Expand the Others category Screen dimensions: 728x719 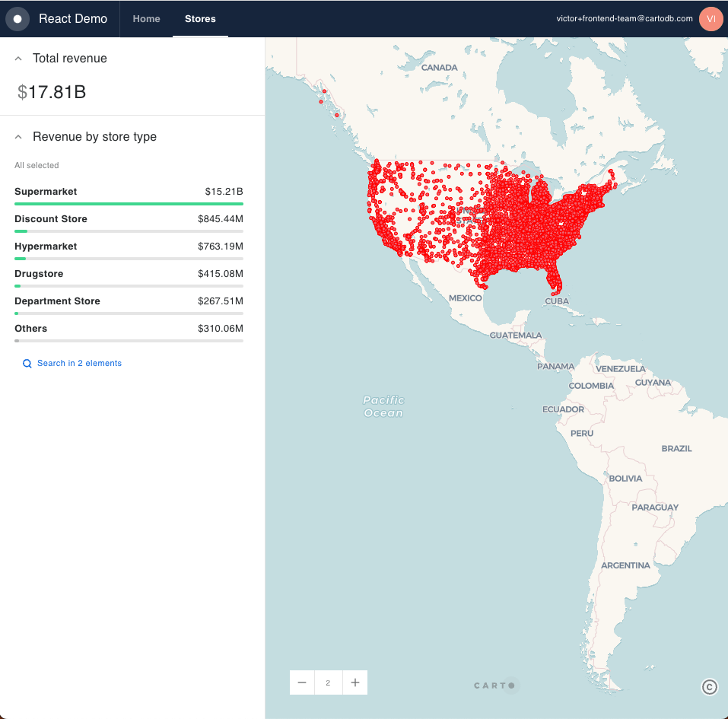[30, 329]
